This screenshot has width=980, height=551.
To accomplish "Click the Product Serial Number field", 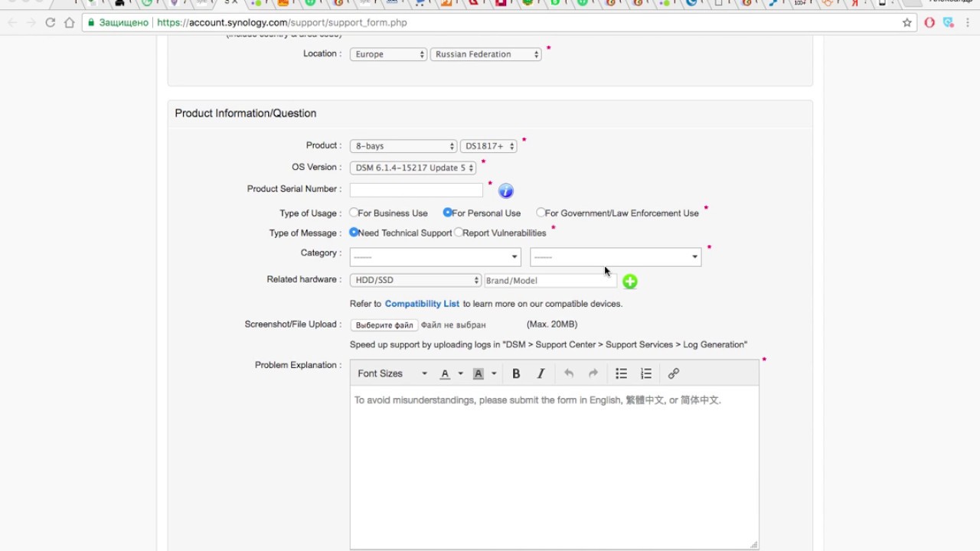I will pyautogui.click(x=416, y=190).
